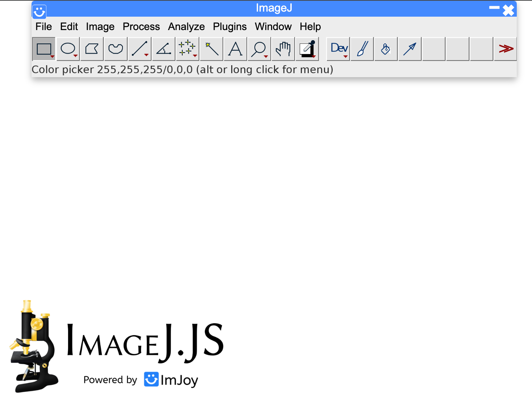Close the ImageJ window
This screenshot has height=418, width=532.
(508, 10)
